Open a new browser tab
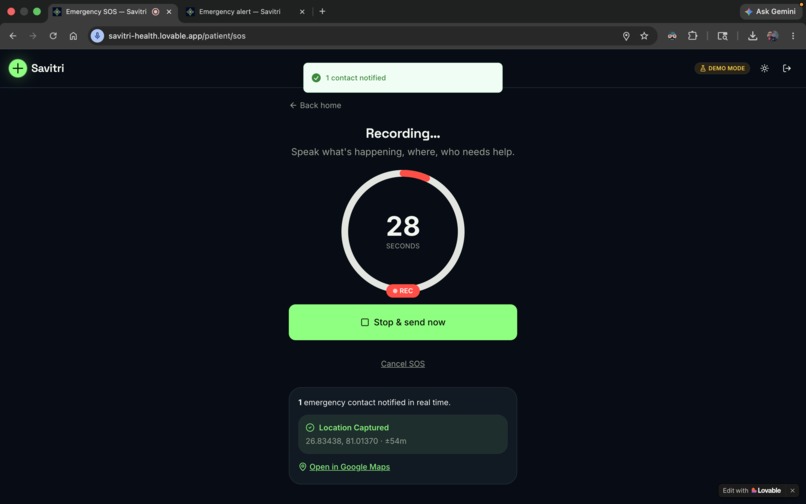806x504 pixels. point(322,11)
